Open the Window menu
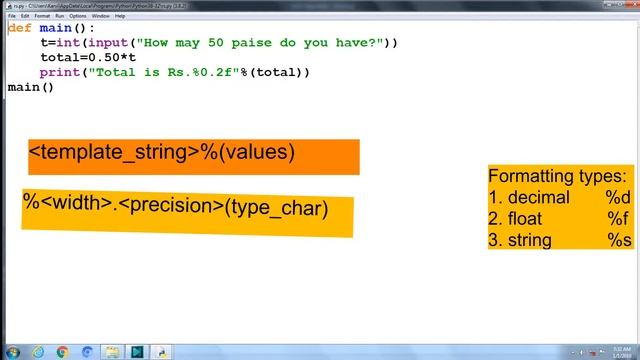 coord(100,16)
